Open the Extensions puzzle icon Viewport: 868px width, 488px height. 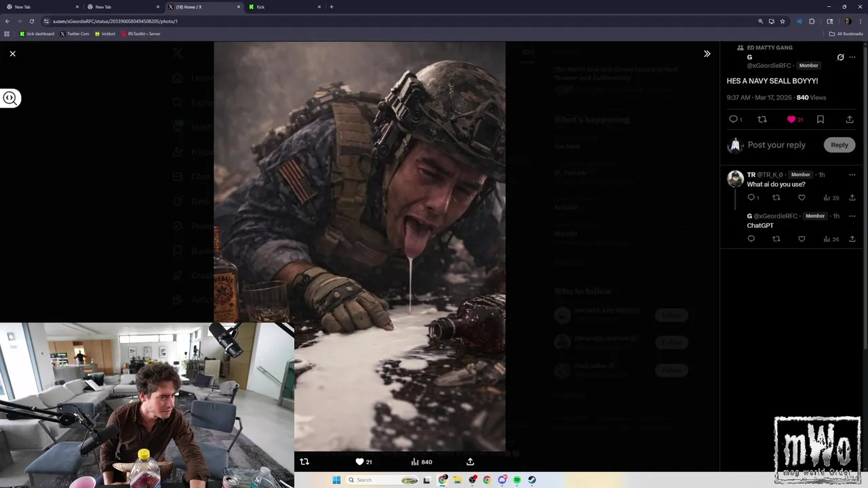812,21
